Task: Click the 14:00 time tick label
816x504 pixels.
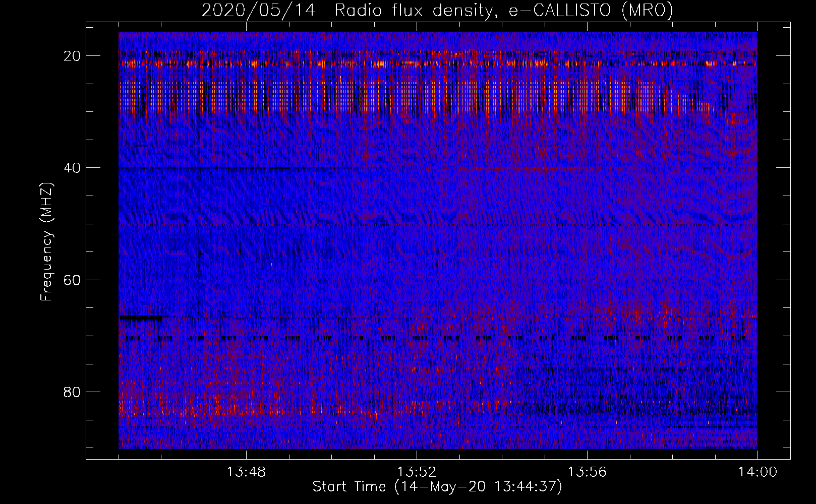Action: [x=757, y=472]
